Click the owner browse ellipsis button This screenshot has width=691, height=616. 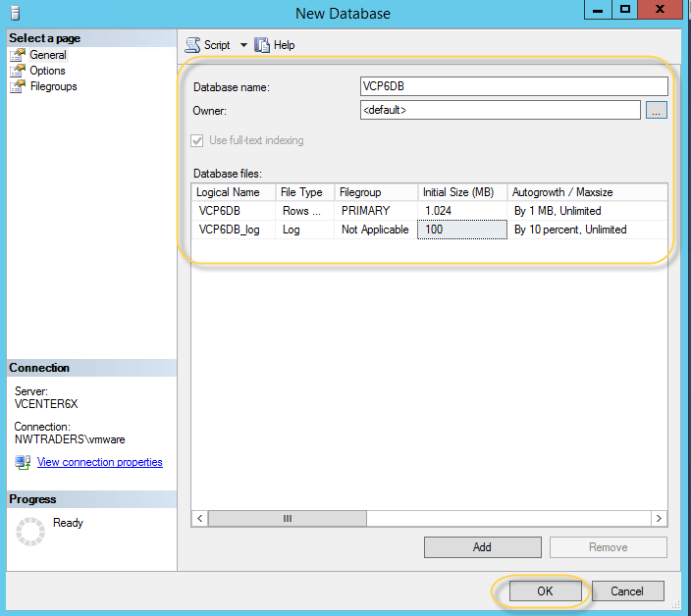[657, 111]
